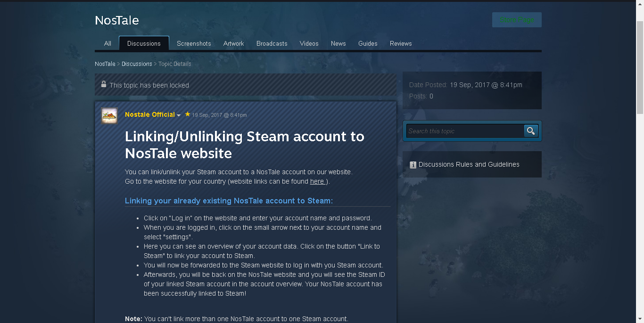Click the Nostale Official avatar image

pos(109,115)
